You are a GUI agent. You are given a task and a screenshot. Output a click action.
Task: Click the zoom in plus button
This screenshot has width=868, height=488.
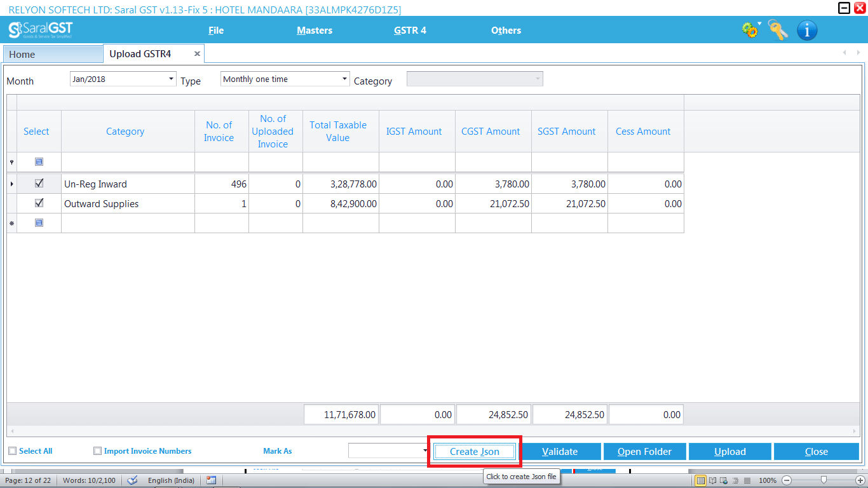pos(860,480)
